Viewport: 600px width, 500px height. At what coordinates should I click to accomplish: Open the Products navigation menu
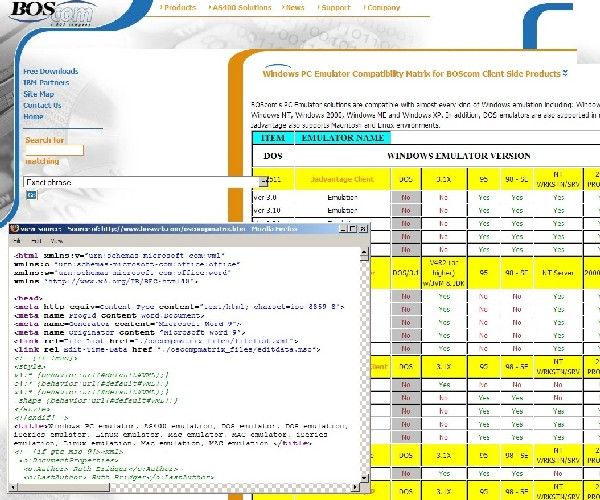178,8
